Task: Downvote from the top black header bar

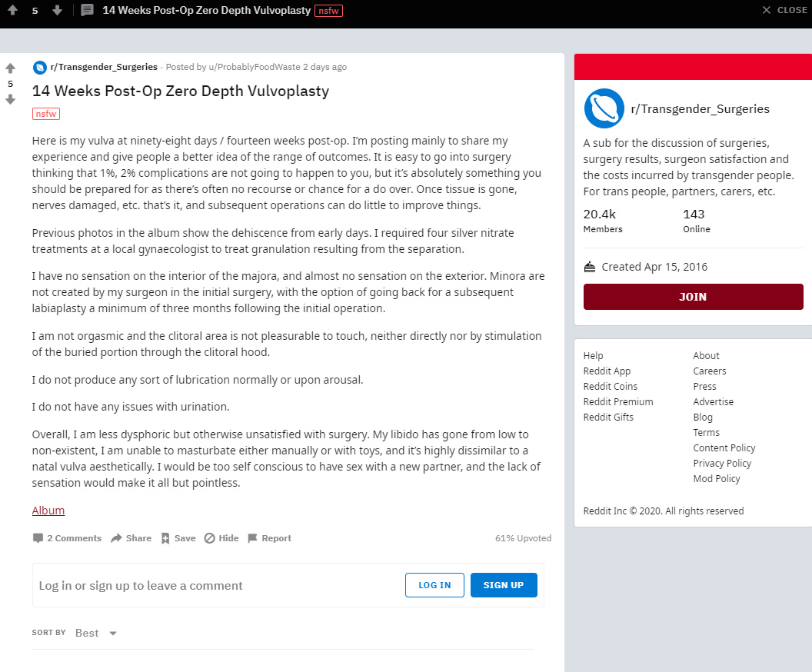Action: pyautogui.click(x=57, y=10)
